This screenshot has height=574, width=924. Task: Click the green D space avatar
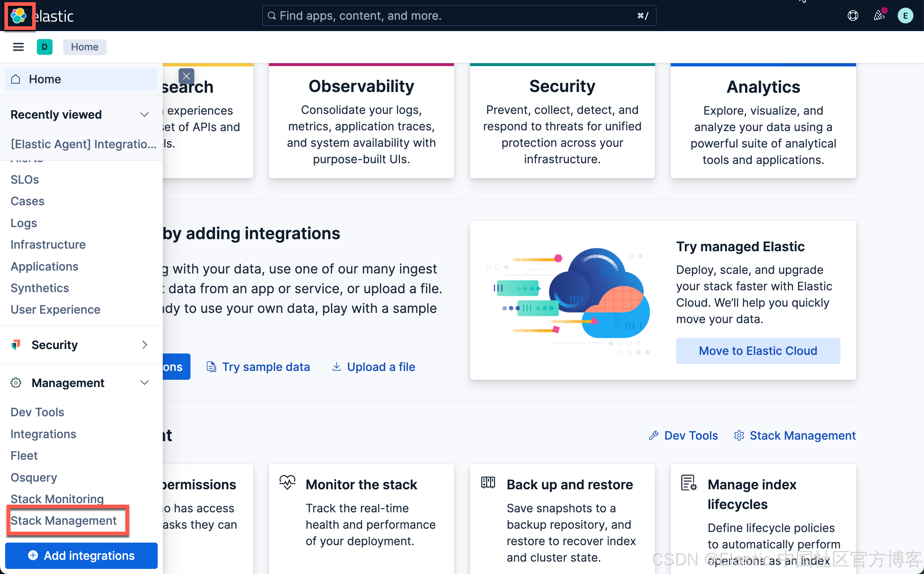point(45,47)
